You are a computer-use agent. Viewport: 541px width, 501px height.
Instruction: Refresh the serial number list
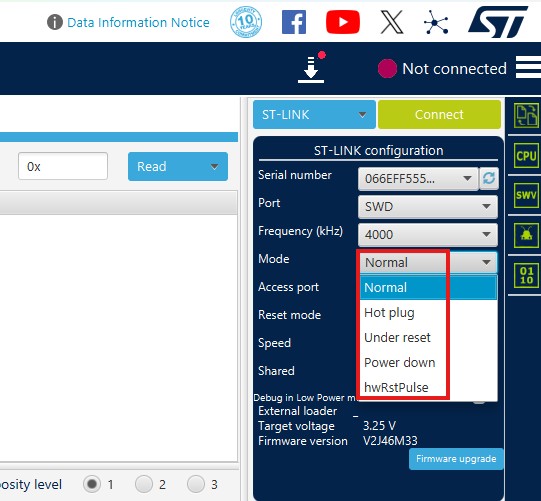[x=489, y=178]
